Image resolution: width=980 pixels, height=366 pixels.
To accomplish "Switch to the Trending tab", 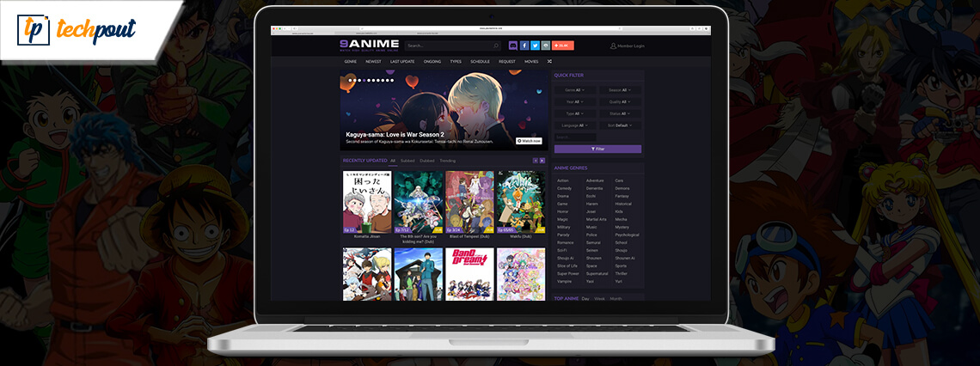I will (x=448, y=161).
